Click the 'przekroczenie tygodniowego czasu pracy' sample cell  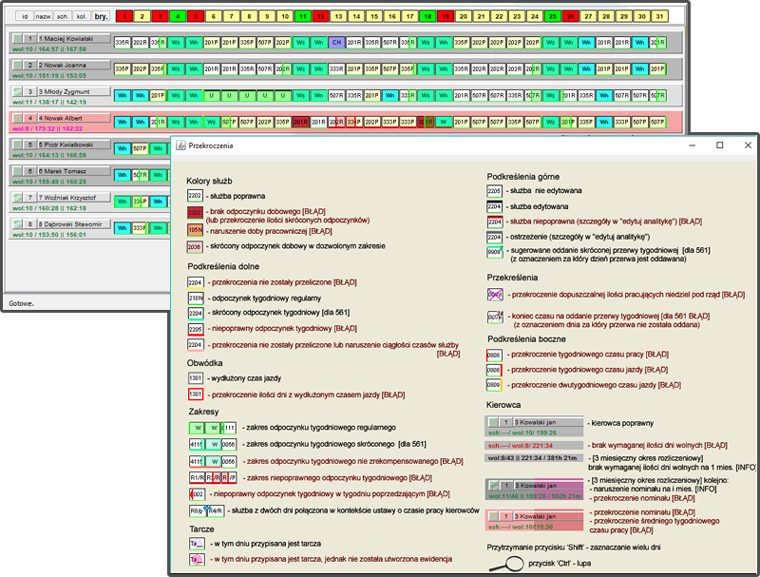(x=494, y=355)
